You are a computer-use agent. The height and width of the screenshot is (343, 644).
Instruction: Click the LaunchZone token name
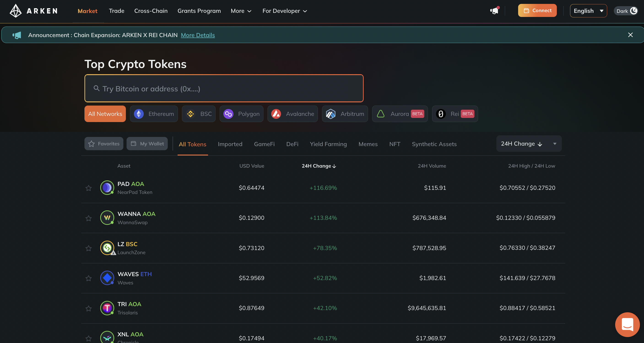(x=131, y=252)
